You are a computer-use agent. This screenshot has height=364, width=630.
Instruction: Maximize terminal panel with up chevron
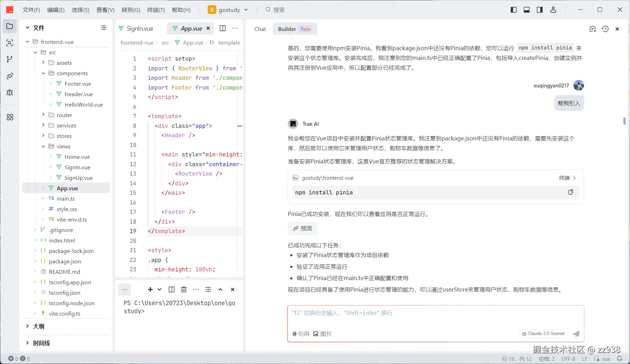click(x=220, y=289)
